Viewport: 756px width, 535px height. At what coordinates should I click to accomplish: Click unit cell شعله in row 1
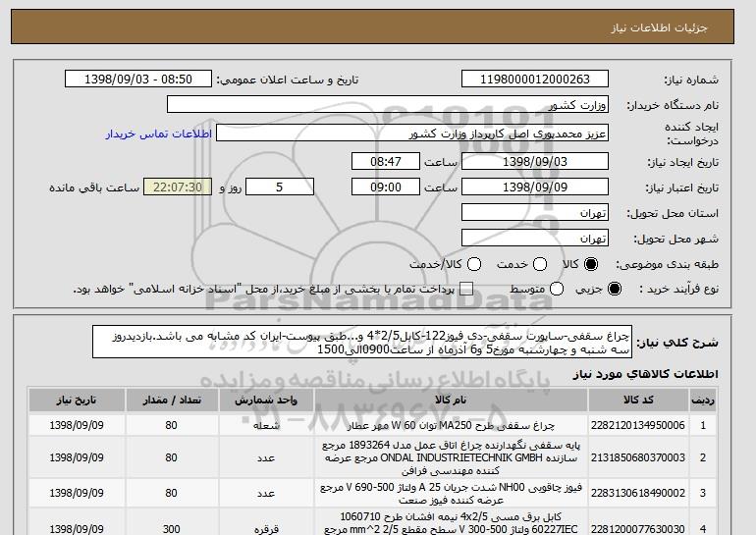266,426
